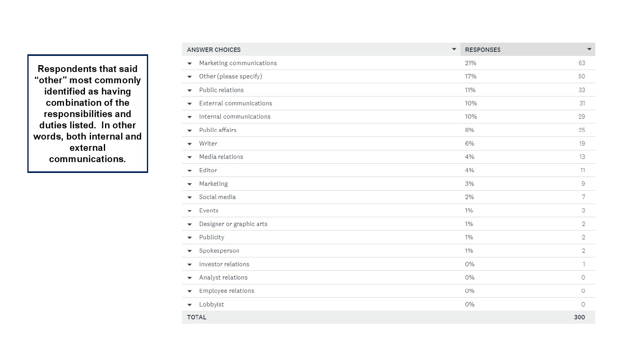The width and height of the screenshot is (644, 362).
Task: Click the Answer Choices column header
Action: tap(214, 49)
